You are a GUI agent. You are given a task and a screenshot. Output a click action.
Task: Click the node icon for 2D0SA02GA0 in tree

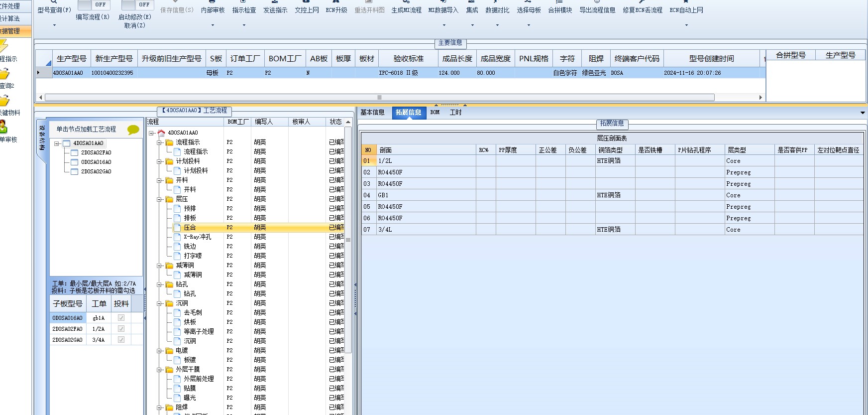coord(74,171)
